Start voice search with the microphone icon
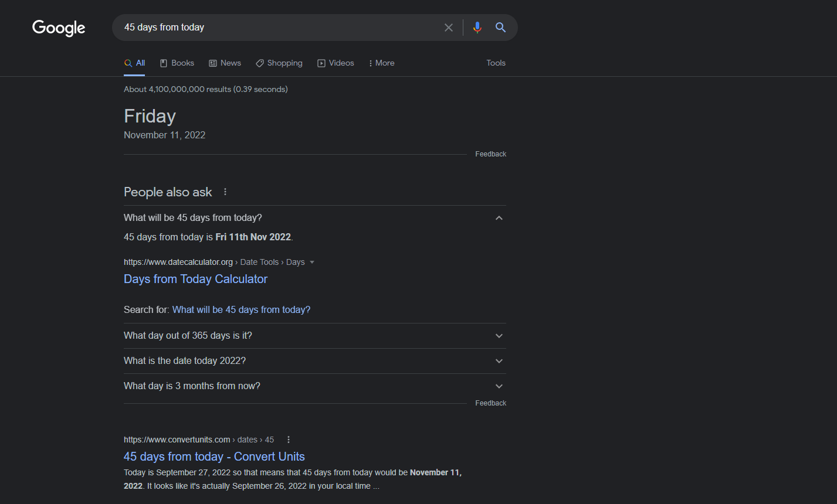This screenshot has width=837, height=504. pyautogui.click(x=477, y=28)
